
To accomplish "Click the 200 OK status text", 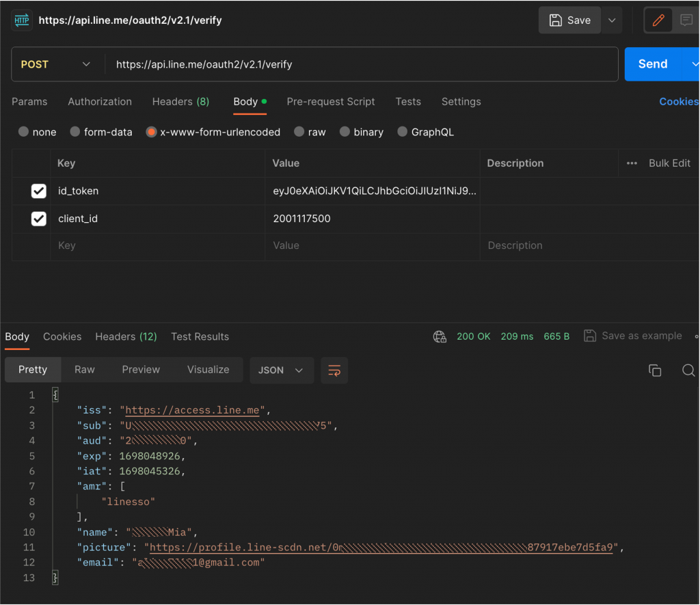I will tap(473, 336).
